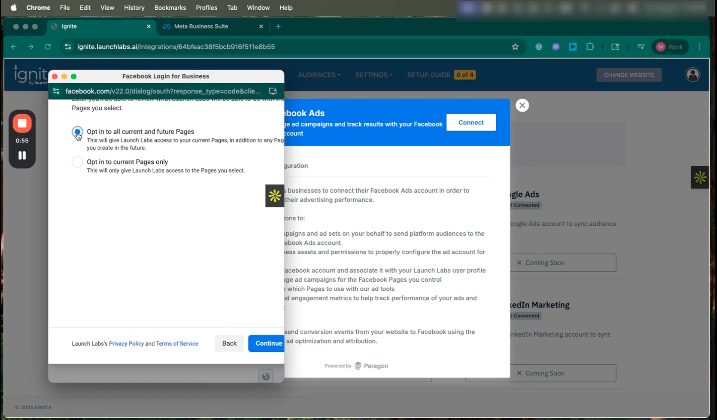Open the Help menu in menu bar

(x=286, y=8)
